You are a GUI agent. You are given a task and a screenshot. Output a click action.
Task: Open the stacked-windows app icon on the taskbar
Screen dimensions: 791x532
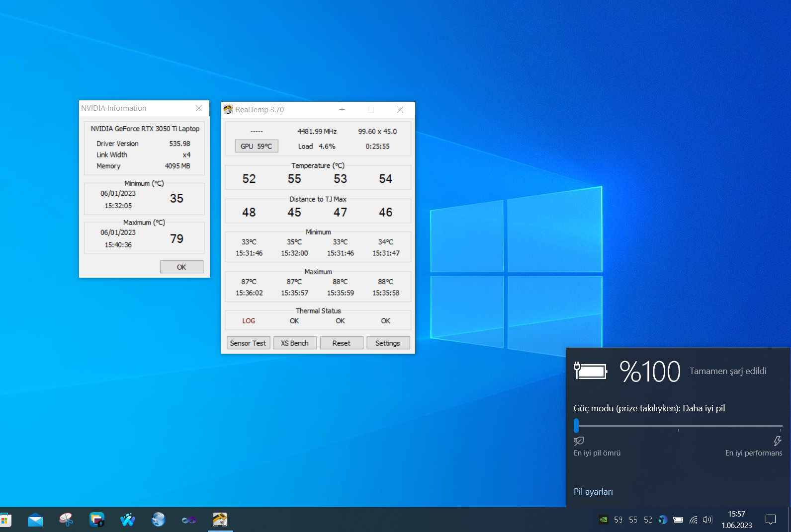click(x=97, y=520)
